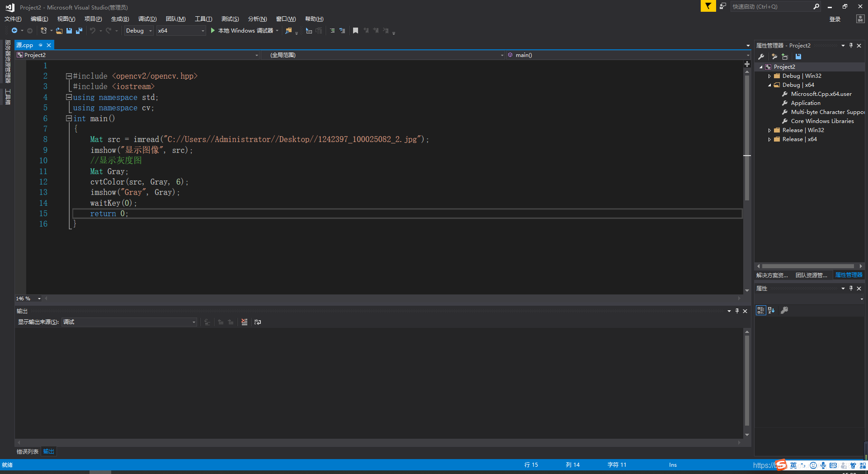Expand the Release | Win32 tree node

[x=769, y=130]
